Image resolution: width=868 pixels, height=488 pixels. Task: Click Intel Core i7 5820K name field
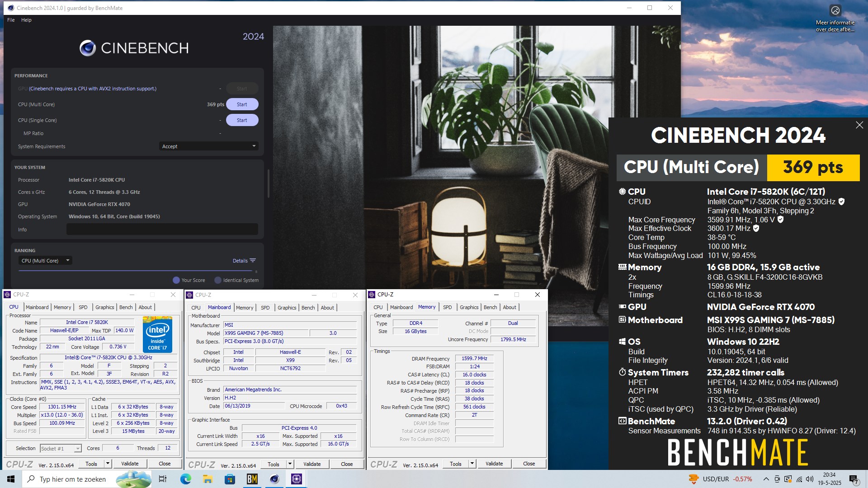[x=87, y=322]
